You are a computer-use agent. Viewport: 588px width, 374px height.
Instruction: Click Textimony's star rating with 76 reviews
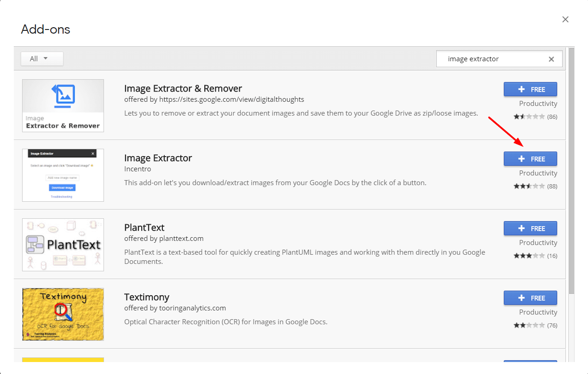click(x=529, y=326)
